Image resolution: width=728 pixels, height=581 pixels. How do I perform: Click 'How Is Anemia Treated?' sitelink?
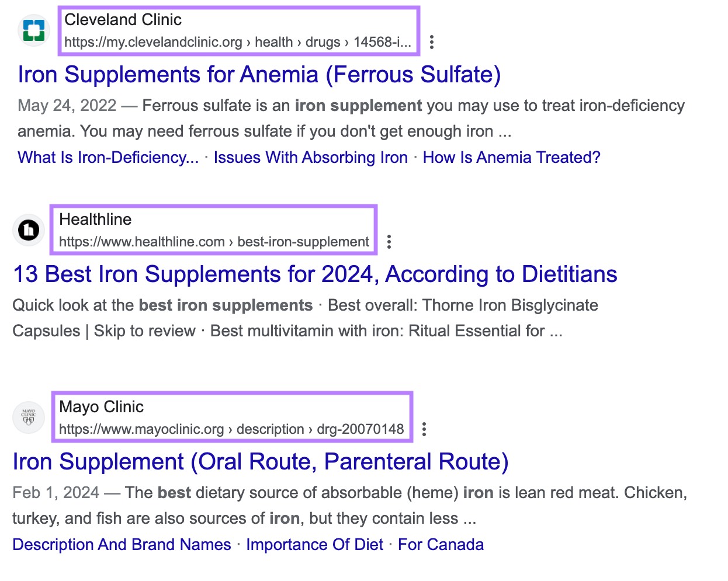[511, 157]
